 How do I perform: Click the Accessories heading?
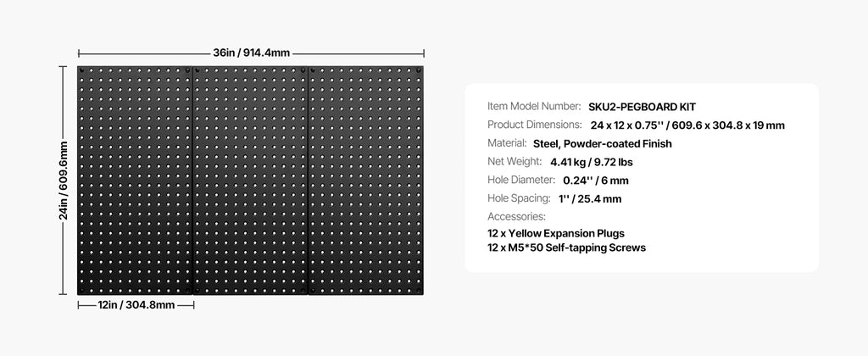[x=516, y=217]
